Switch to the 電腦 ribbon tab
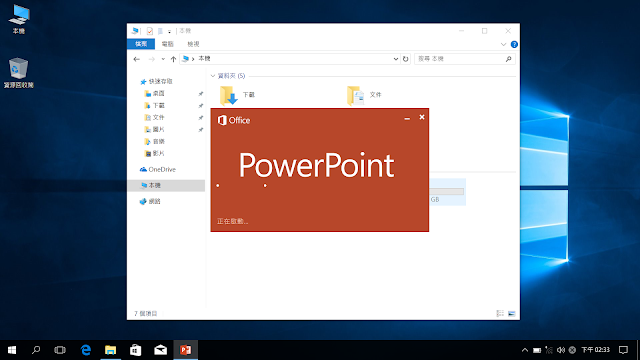 point(167,44)
